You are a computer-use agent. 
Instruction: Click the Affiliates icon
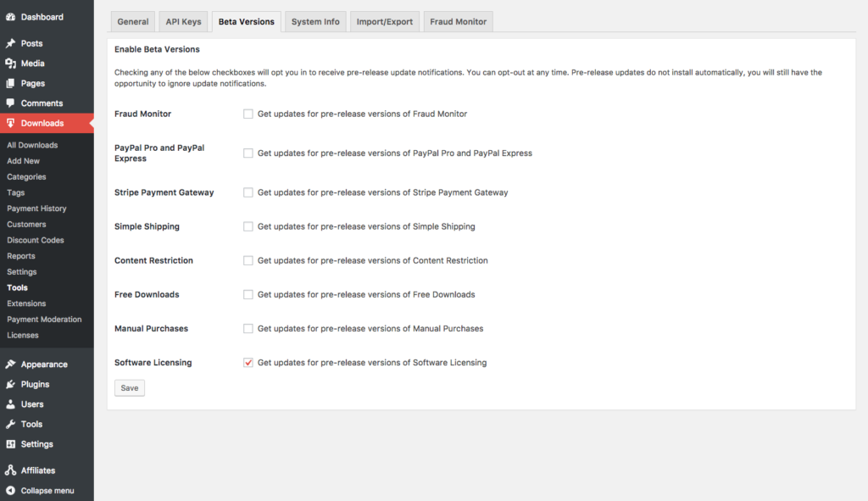click(13, 470)
